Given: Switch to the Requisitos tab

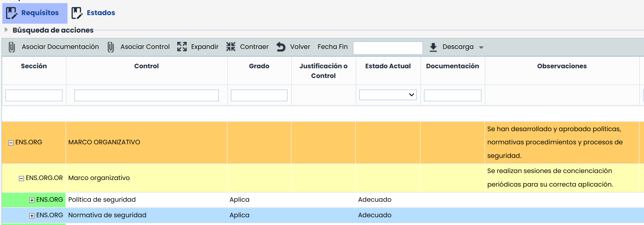Looking at the screenshot, I should [40, 13].
